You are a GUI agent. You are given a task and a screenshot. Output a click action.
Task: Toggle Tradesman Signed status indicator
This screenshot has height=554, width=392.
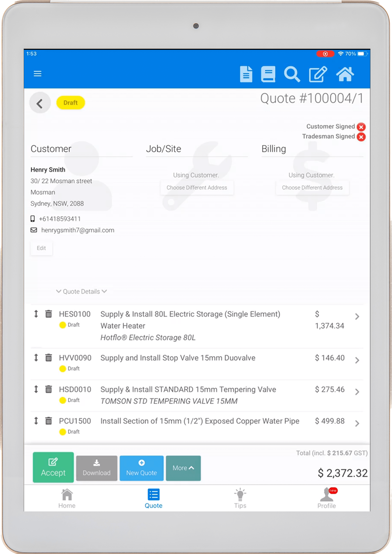point(361,137)
